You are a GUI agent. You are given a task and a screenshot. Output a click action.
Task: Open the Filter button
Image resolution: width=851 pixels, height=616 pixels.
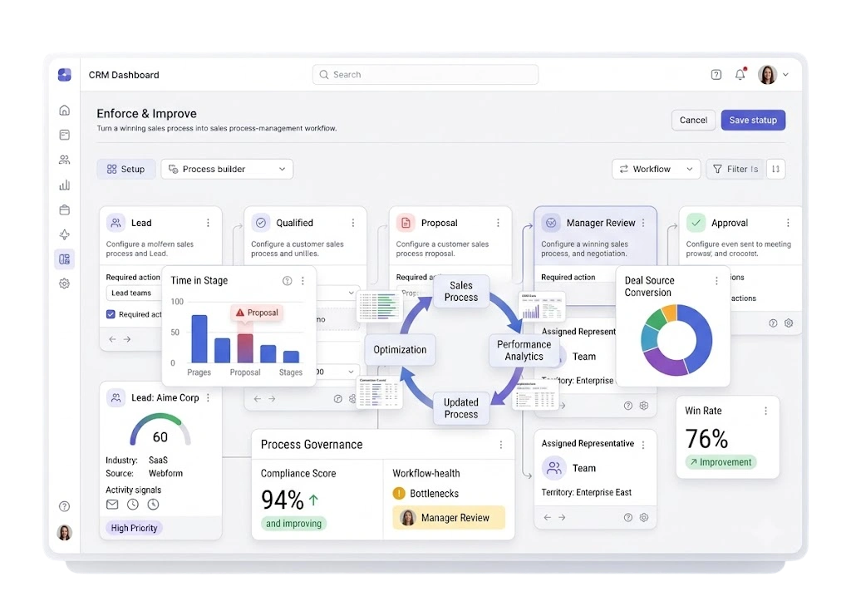pos(735,170)
